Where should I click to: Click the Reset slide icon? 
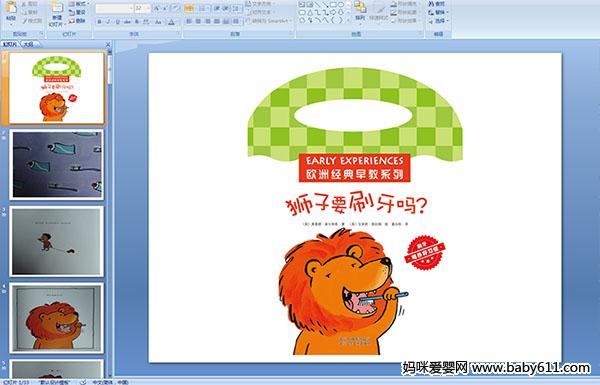pyautogui.click(x=77, y=12)
